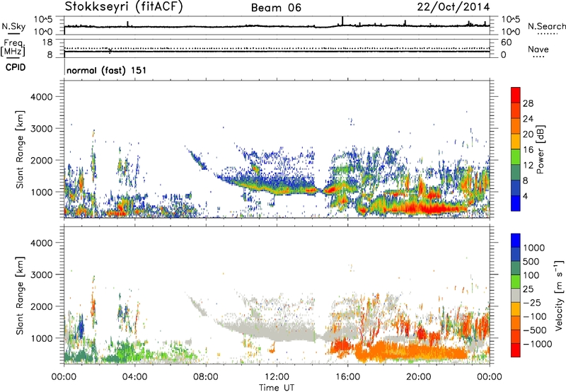
Task: Select the '-25' label on Velocity colorbar
Action: pos(532,302)
